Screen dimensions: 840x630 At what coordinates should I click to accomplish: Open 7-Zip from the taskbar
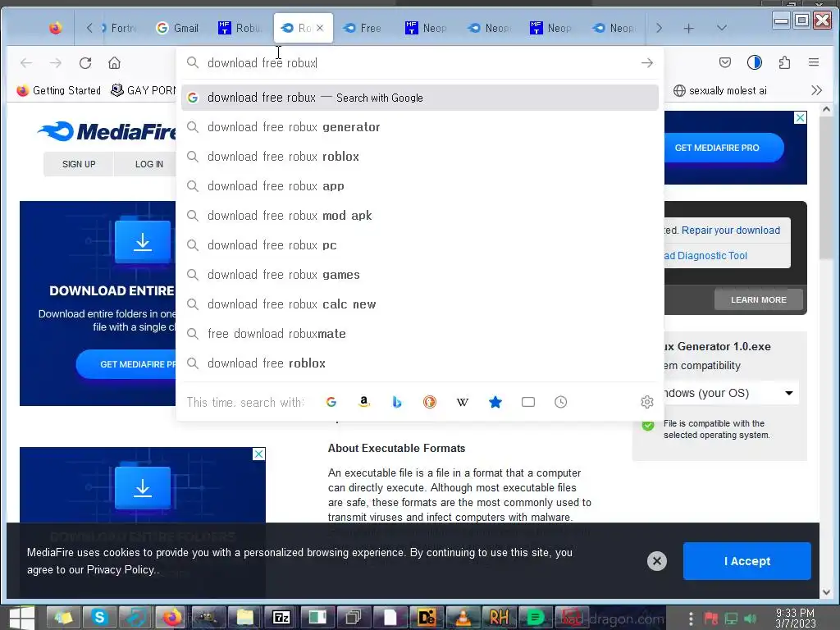pos(281,618)
